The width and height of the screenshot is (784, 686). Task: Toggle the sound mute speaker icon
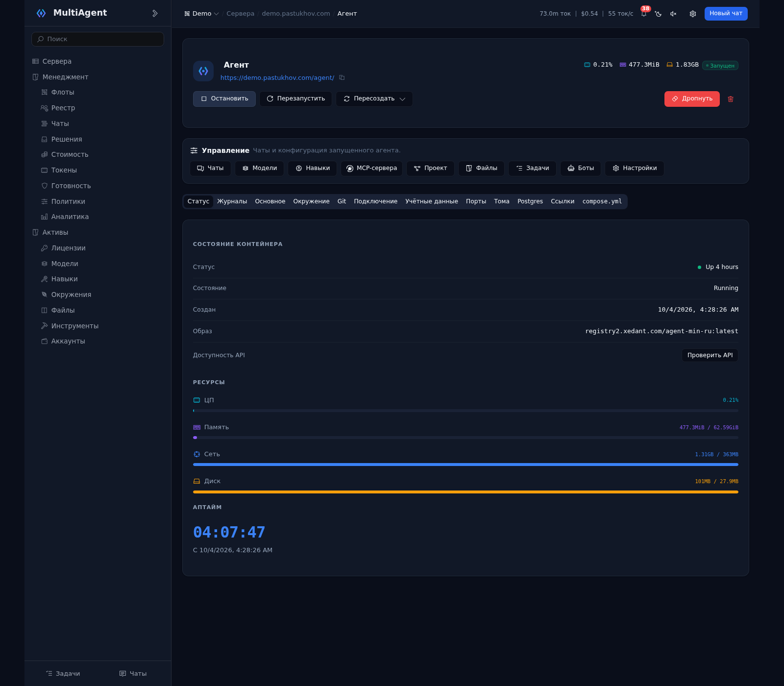673,14
